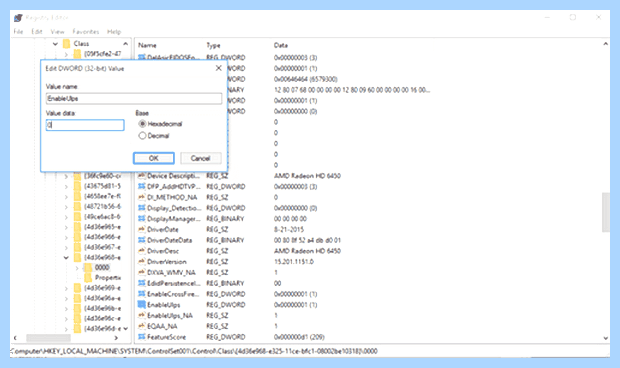Image resolution: width=620 pixels, height=368 pixels.
Task: Select the EnableUlps value name
Action: 164,305
